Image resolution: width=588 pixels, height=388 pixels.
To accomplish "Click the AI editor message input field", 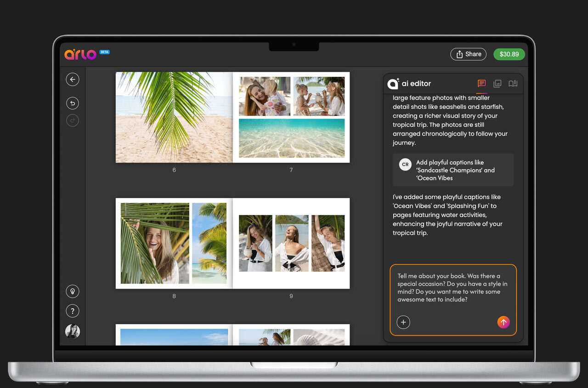I will [x=452, y=288].
